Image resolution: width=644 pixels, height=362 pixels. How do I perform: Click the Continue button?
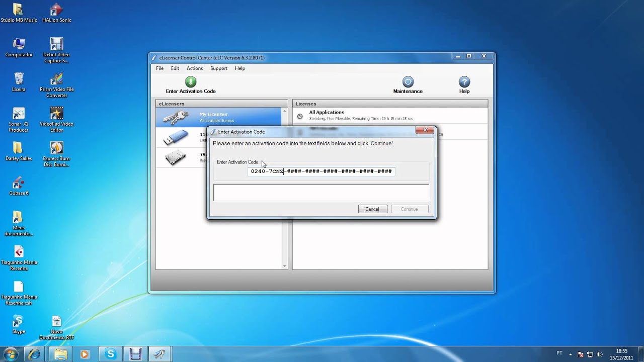point(409,209)
